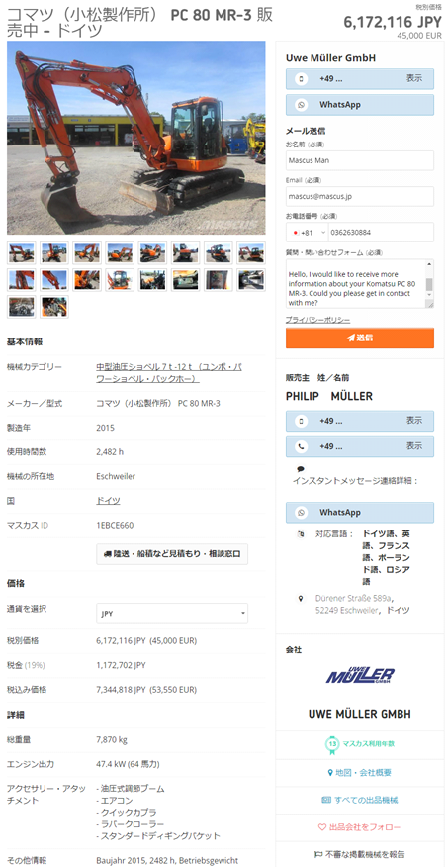This screenshot has width=446, height=868.
Task: Click the お名前 field containing Mascus Man
Action: click(x=360, y=160)
